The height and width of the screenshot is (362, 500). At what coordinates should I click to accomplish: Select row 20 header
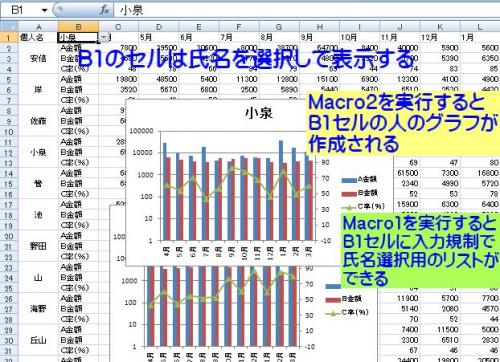(x=9, y=236)
